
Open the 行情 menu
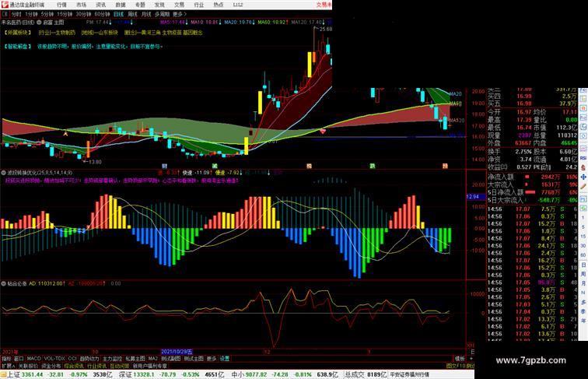61,5
